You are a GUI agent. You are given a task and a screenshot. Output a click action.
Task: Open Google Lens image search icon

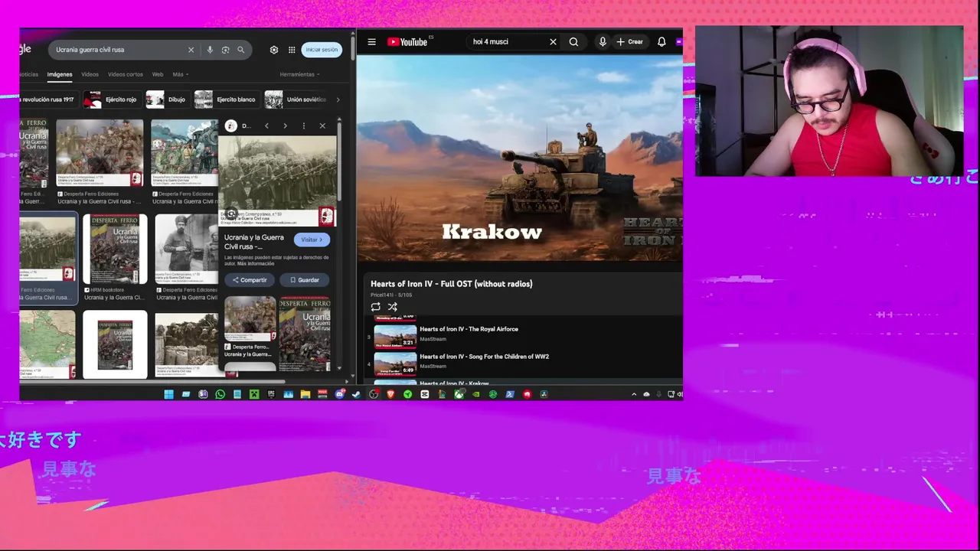[225, 50]
